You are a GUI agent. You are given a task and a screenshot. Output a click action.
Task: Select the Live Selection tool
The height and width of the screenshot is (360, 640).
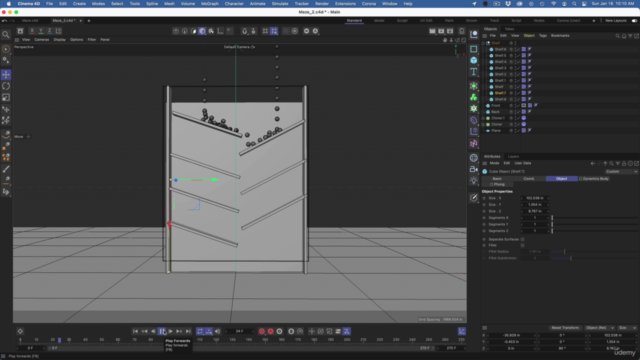pos(6,49)
